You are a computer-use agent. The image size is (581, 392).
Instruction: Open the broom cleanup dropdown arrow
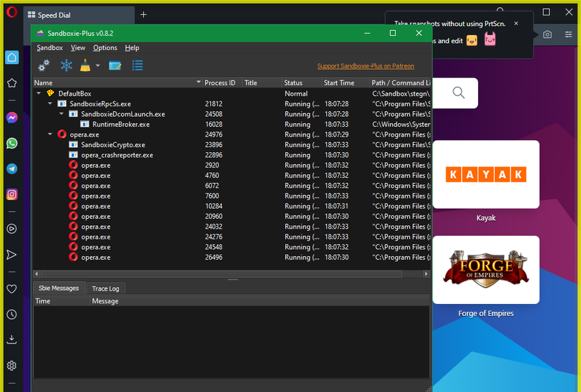coord(98,65)
